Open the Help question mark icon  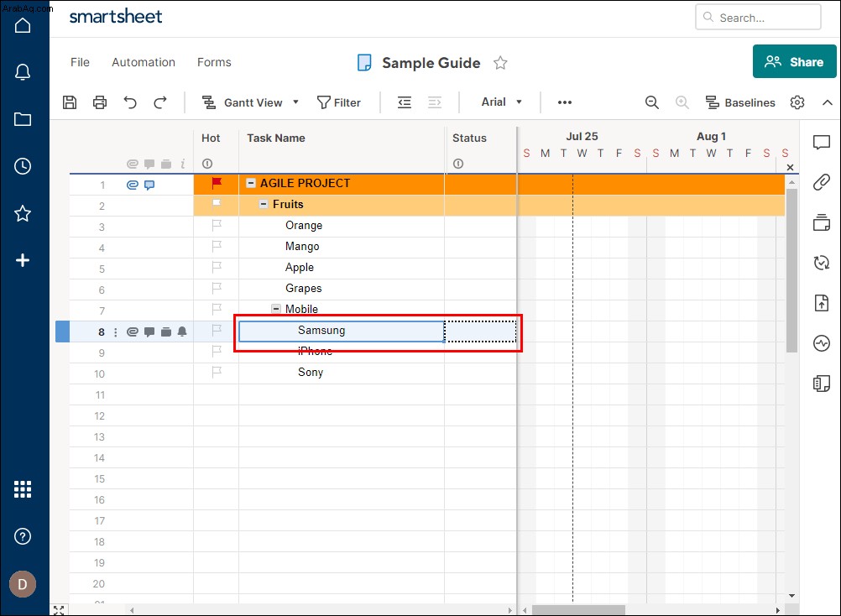click(23, 536)
